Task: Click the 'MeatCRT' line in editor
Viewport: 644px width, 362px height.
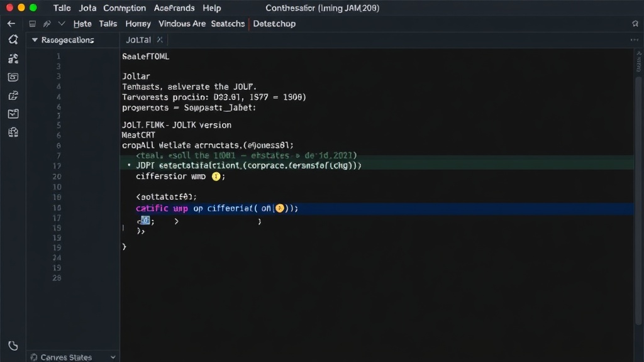Action: click(138, 135)
